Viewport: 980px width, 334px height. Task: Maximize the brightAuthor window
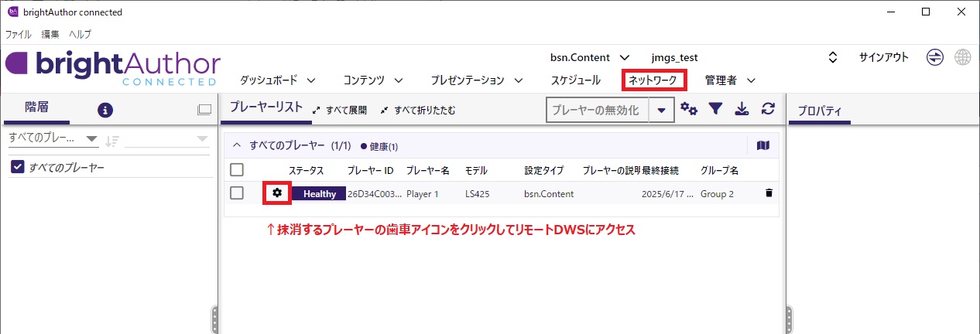click(x=926, y=12)
